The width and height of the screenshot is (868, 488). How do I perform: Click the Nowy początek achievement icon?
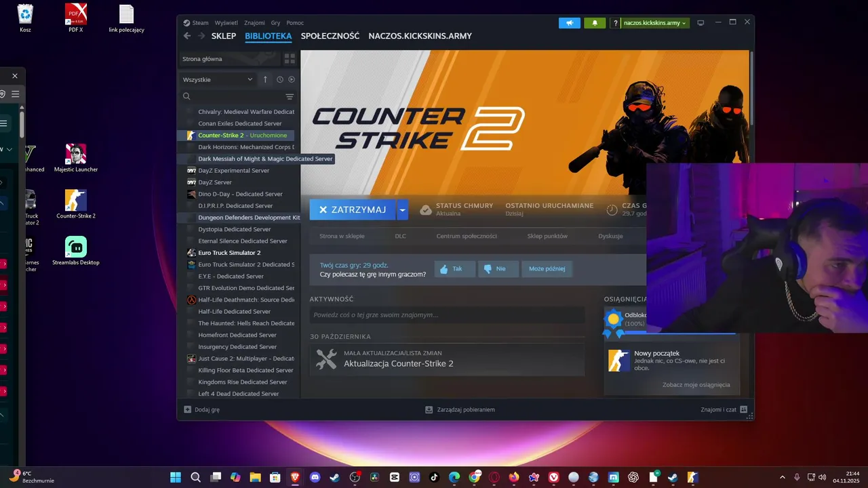618,361
